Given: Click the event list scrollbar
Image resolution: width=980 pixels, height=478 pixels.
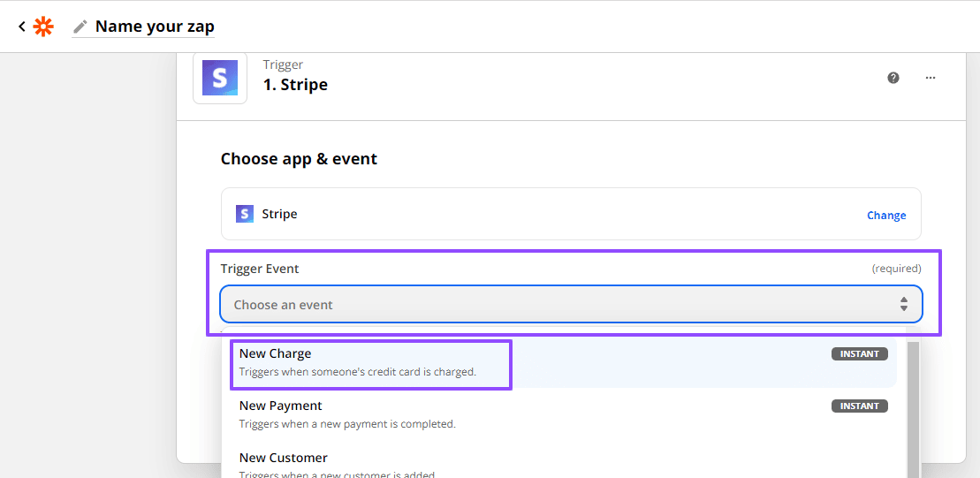Looking at the screenshot, I should click(913, 406).
